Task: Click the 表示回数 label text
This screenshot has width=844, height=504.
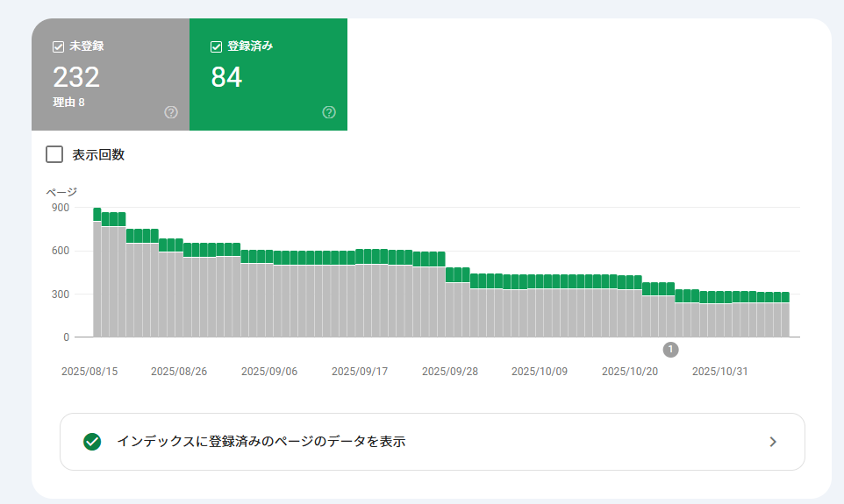Action: pyautogui.click(x=98, y=155)
